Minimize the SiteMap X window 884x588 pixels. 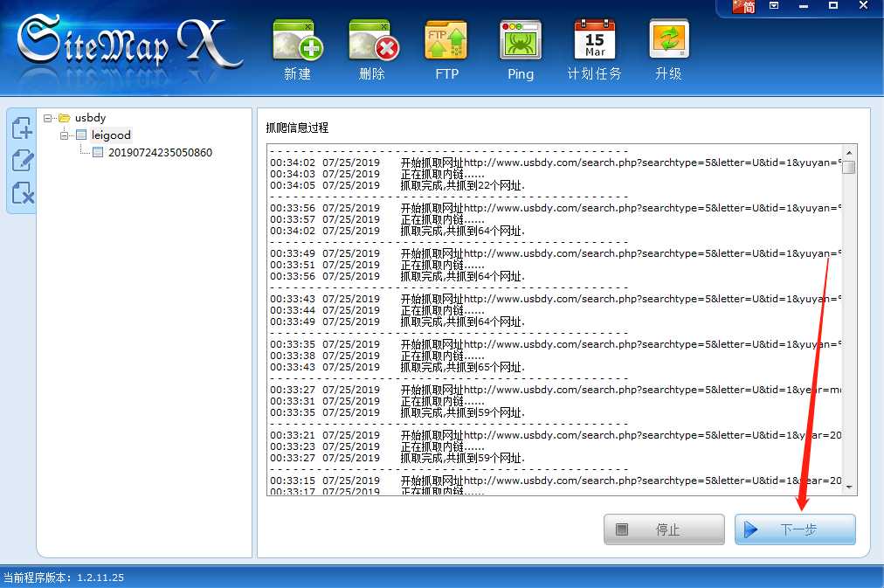(x=804, y=5)
